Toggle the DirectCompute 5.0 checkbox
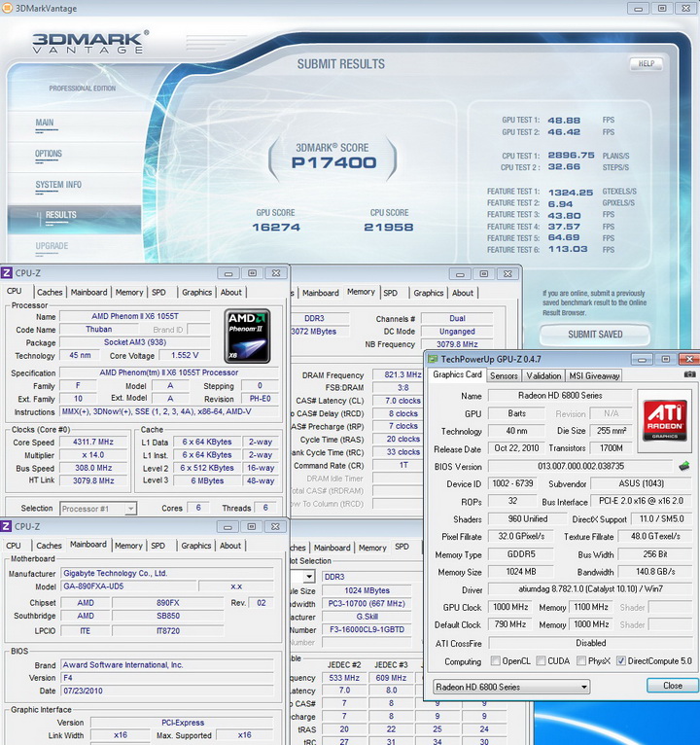700x745 pixels. click(620, 661)
